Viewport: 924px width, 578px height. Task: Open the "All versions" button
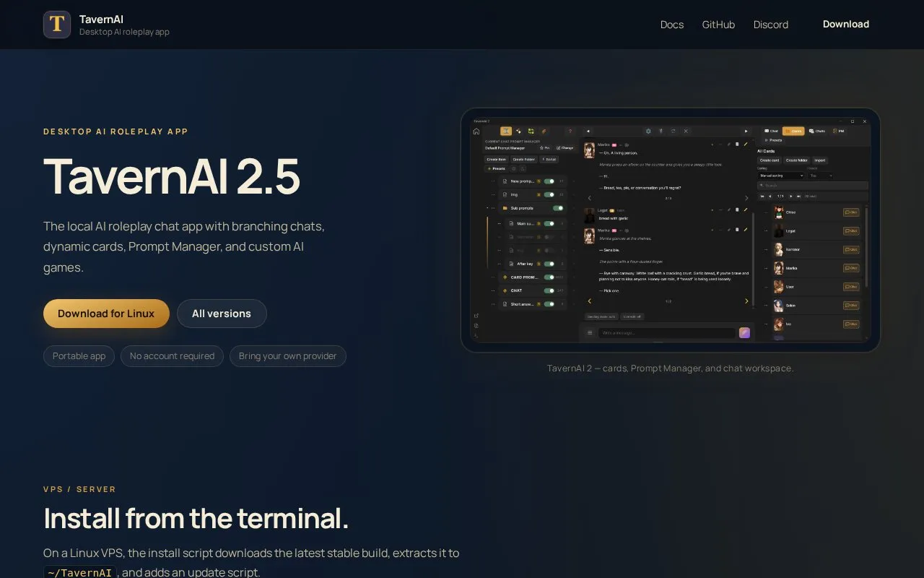coord(222,314)
